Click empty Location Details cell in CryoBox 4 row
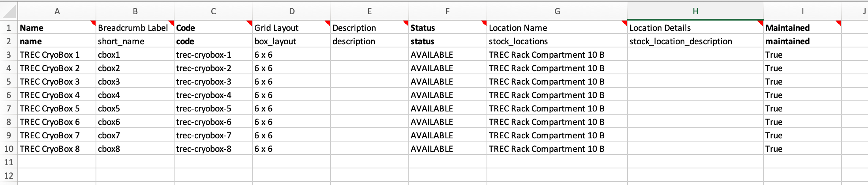 pos(695,95)
